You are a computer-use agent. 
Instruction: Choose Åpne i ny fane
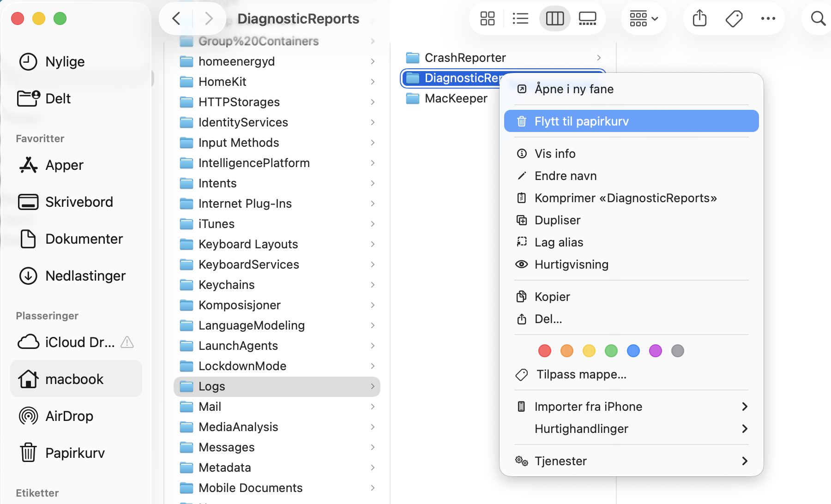631,89
